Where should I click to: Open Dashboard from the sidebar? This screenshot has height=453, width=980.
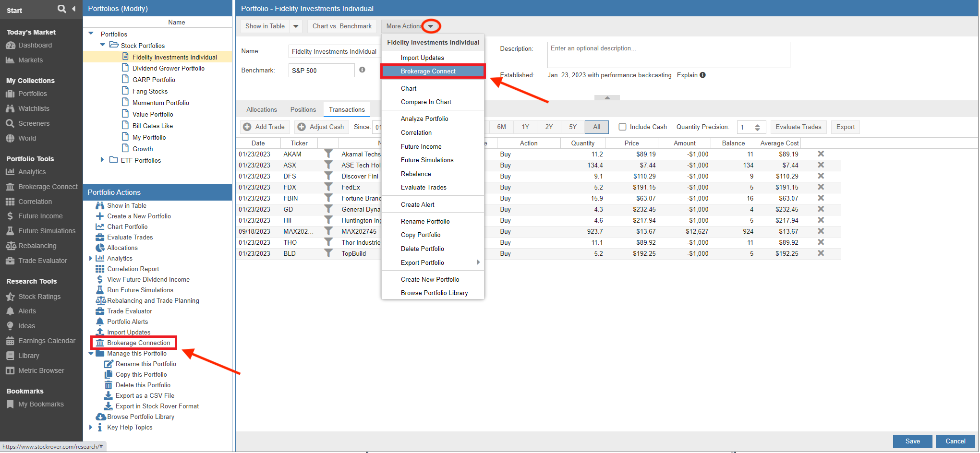(x=35, y=45)
